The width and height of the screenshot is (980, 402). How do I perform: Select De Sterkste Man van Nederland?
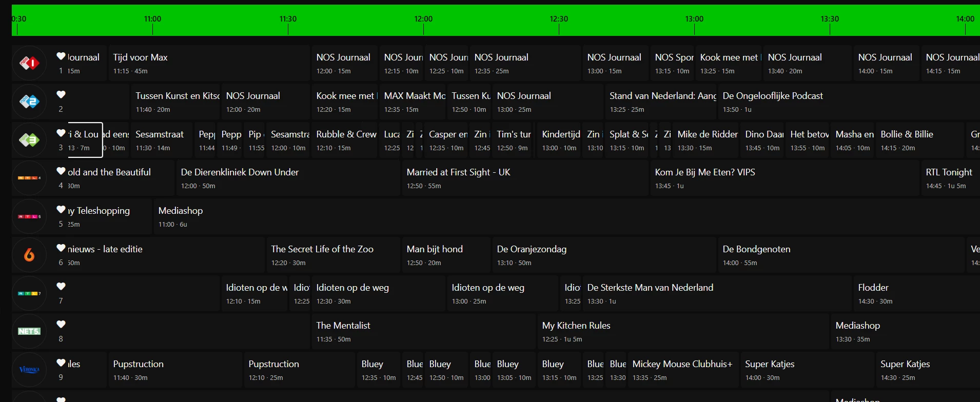716,293
